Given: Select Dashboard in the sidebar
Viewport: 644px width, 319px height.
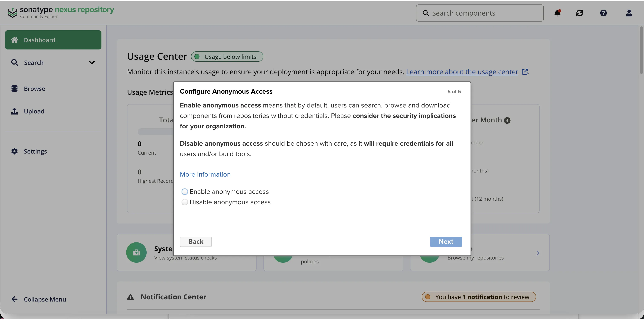Looking at the screenshot, I should point(39,40).
